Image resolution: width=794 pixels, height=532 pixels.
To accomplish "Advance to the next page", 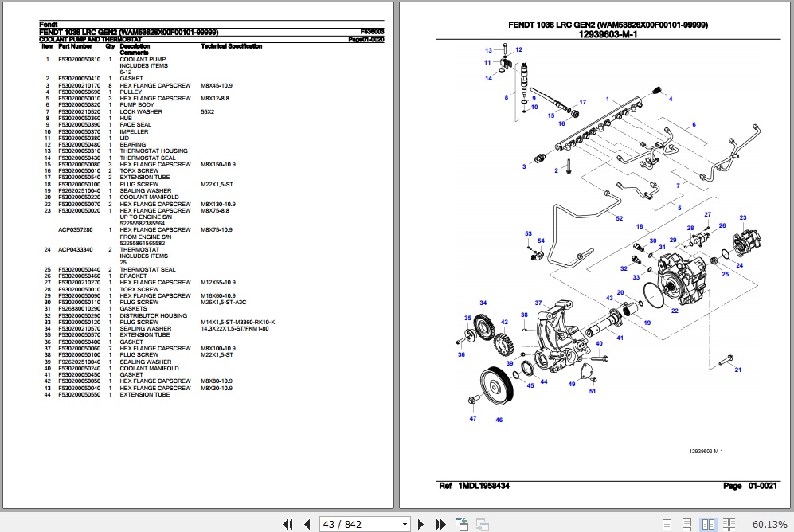I will pyautogui.click(x=422, y=524).
